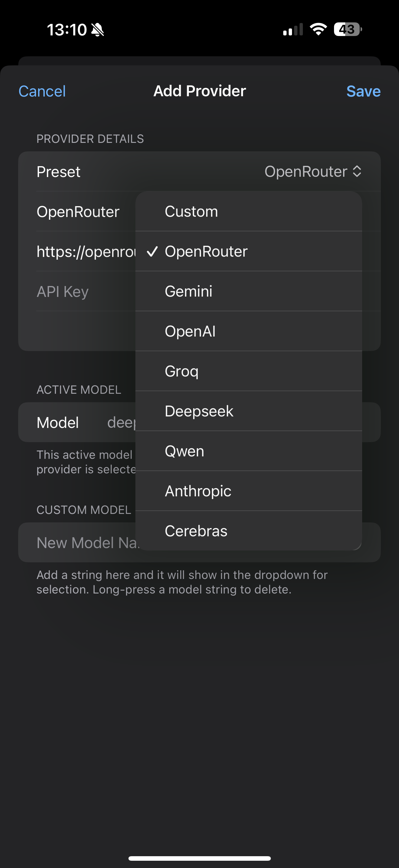Viewport: 399px width, 868px height.
Task: Tap the Add Provider title
Action: pos(199,91)
